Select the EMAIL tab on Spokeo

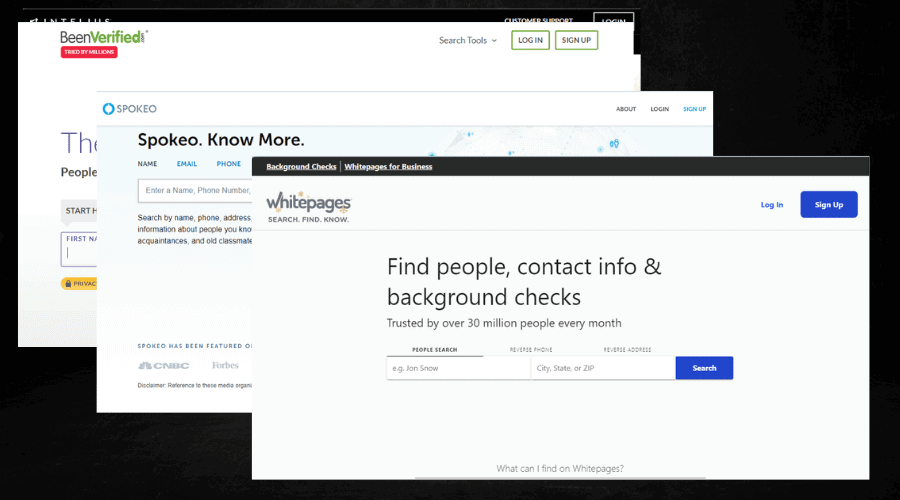(x=187, y=164)
